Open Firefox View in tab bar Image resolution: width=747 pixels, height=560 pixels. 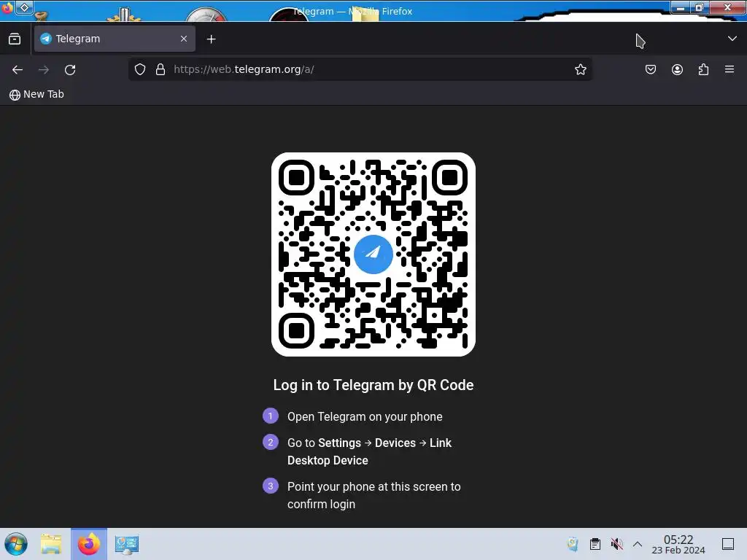[x=15, y=39]
